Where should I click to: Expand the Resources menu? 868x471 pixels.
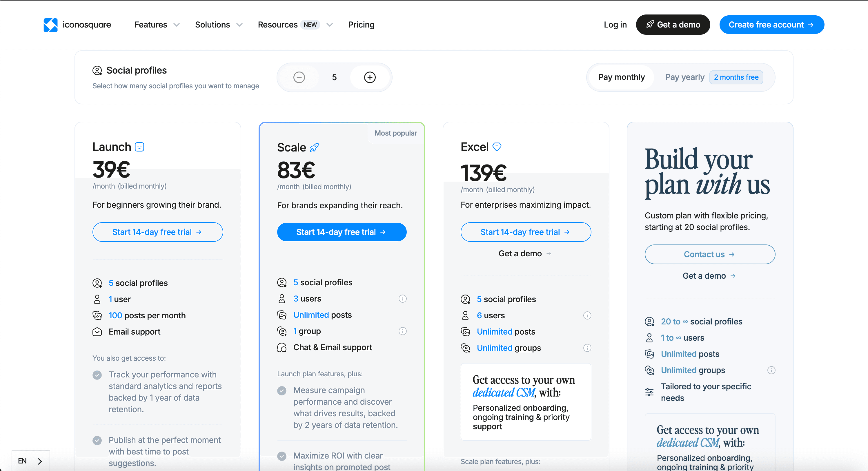pos(295,25)
